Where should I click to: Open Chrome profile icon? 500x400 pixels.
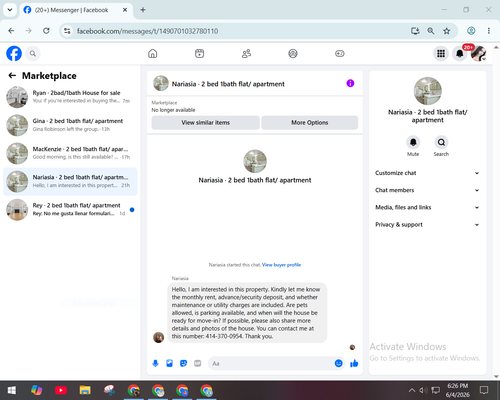pyautogui.click(x=471, y=31)
